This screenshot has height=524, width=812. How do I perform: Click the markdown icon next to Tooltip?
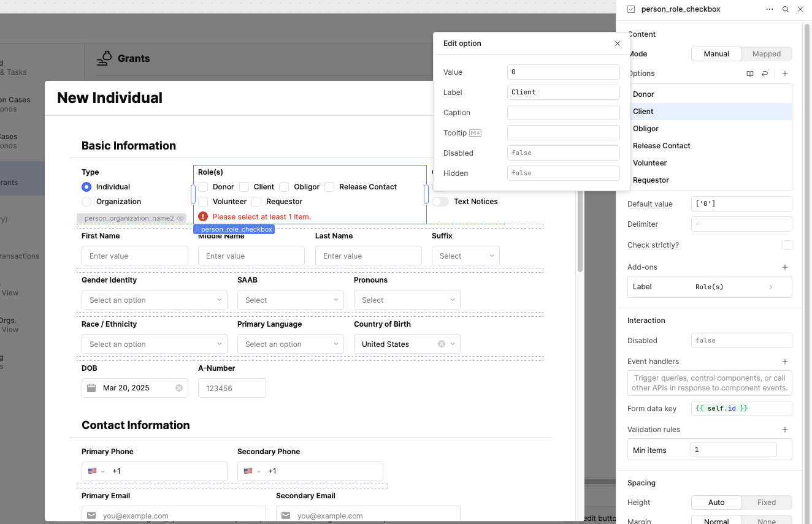coord(475,133)
